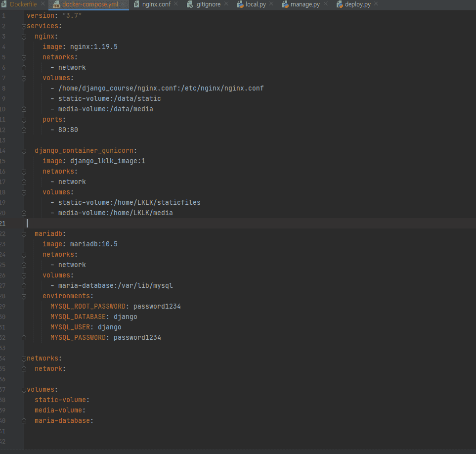
Task: Click the Python icon on local.py tab
Action: [x=240, y=4]
